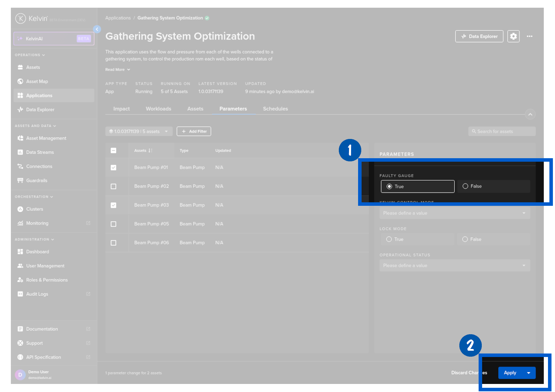555x392 pixels.
Task: Check the Beam Pump #02 checkbox
Action: tap(114, 187)
